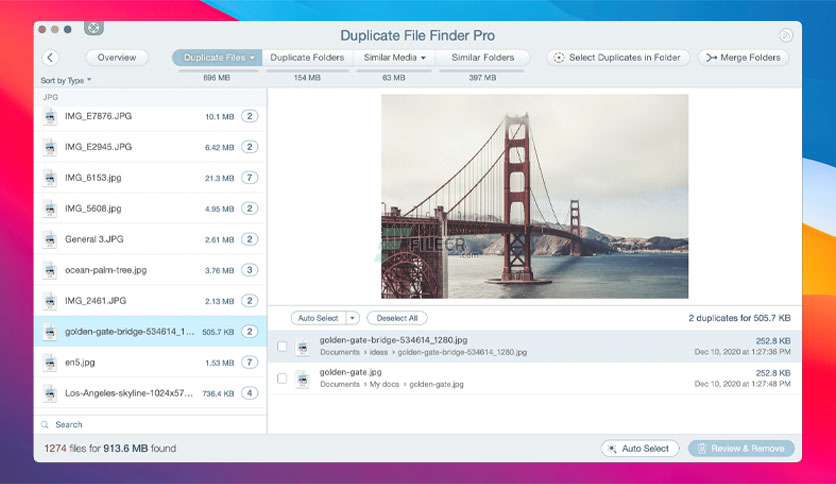Click the IMG_6153.jpg file icon
836x484 pixels.
(x=50, y=178)
